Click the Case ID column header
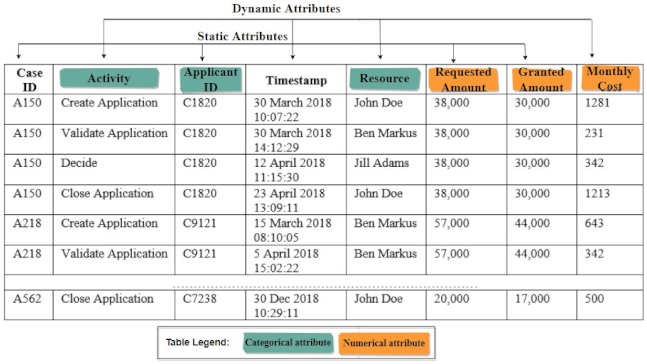 click(x=29, y=80)
